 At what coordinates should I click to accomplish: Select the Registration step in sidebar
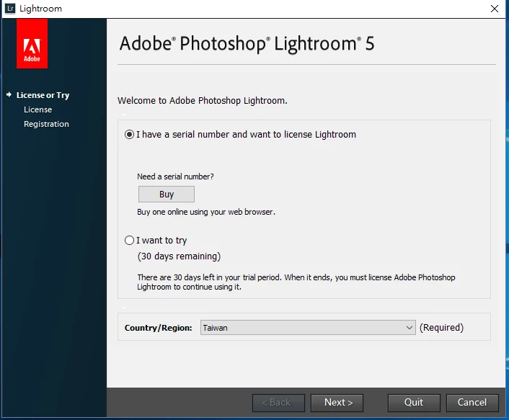tap(46, 124)
